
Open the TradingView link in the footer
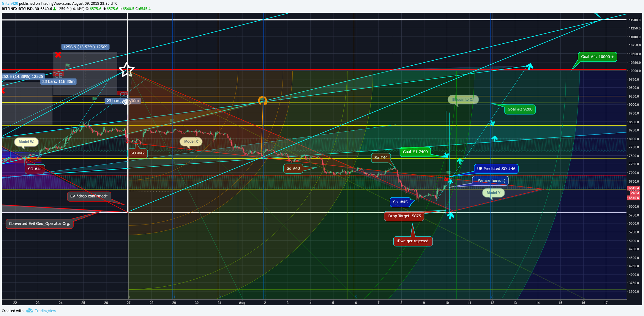tap(45, 311)
